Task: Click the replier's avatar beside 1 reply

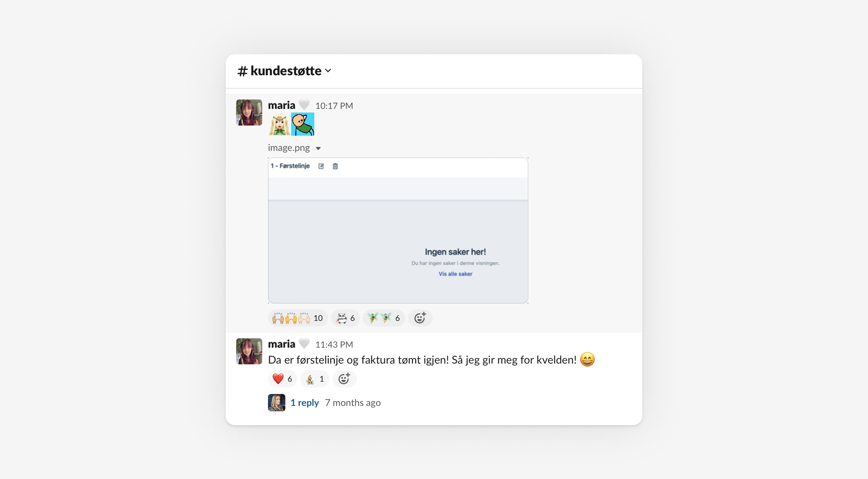Action: pos(277,403)
